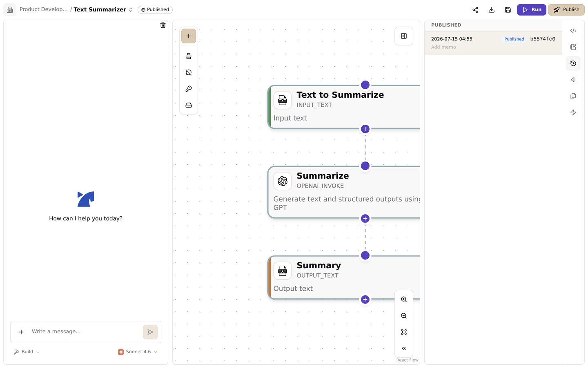Viewport: 588px width, 368px height.
Task: Click the Published status badge
Action: tap(155, 10)
